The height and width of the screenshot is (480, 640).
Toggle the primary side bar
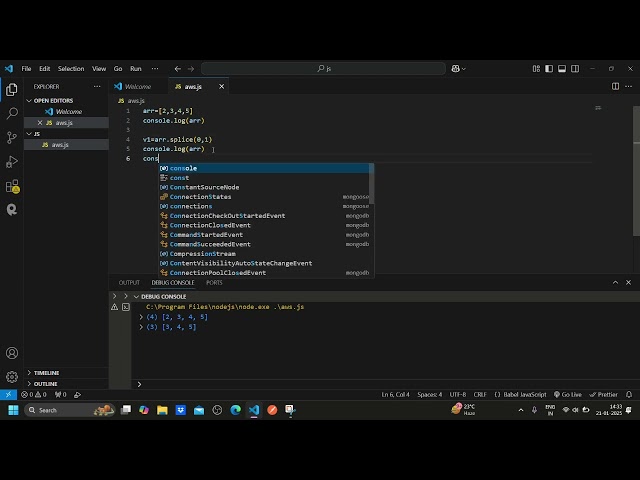click(x=549, y=69)
